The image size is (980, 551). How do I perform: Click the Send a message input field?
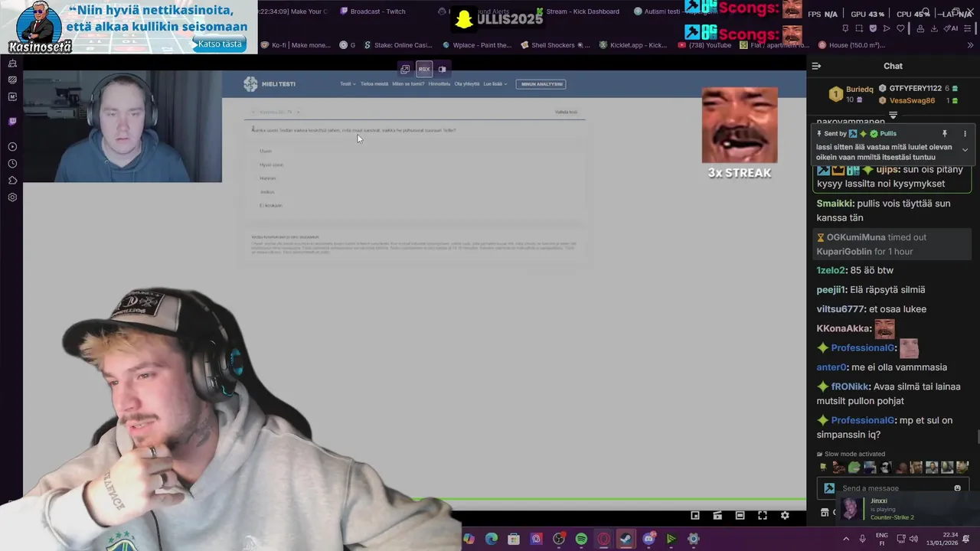point(893,488)
